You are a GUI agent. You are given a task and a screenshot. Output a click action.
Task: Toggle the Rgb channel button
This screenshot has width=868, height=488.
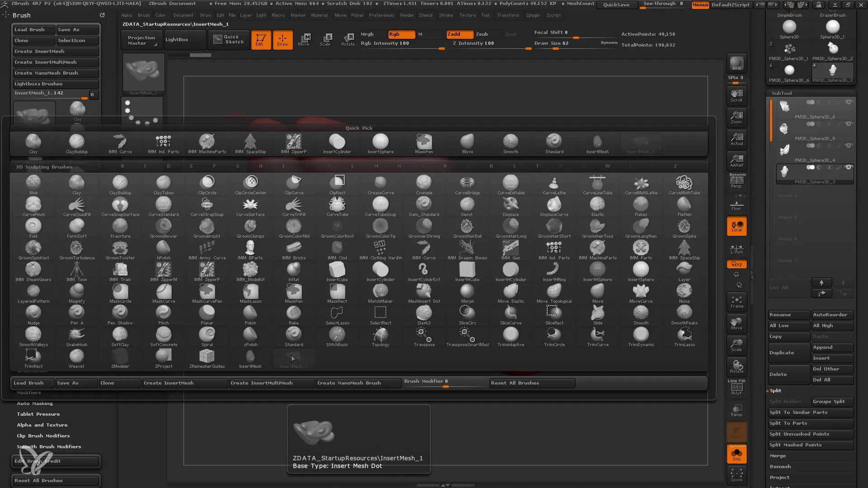coord(401,34)
